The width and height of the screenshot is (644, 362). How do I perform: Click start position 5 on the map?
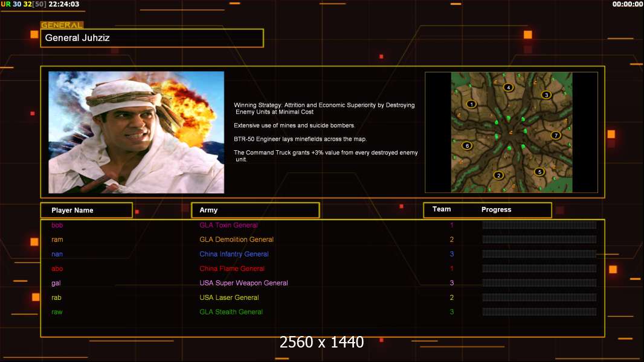point(539,172)
